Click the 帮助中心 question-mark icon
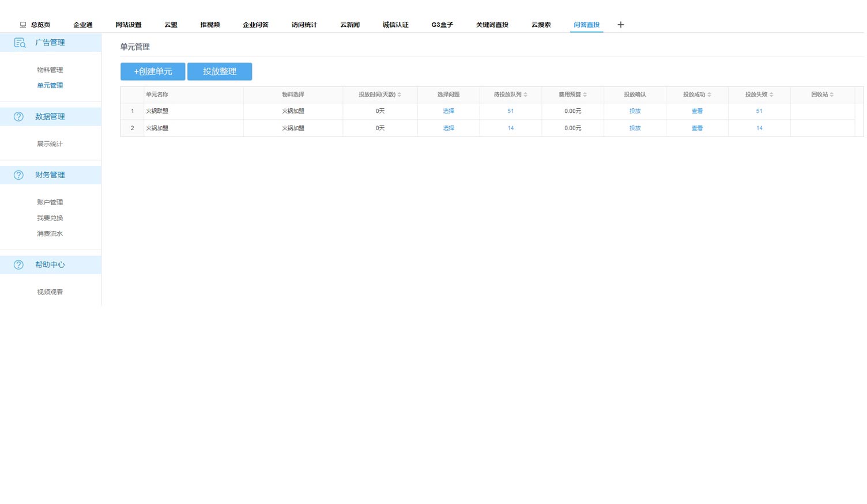 (18, 265)
